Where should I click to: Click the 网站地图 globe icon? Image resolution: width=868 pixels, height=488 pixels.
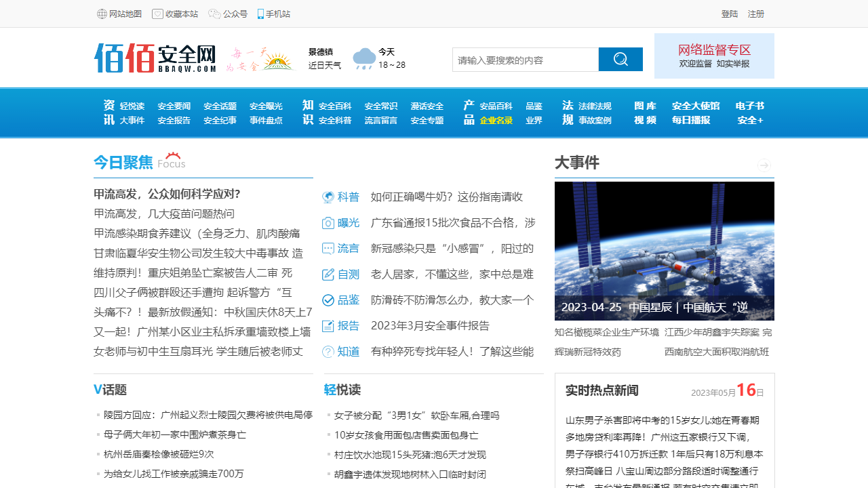[102, 14]
